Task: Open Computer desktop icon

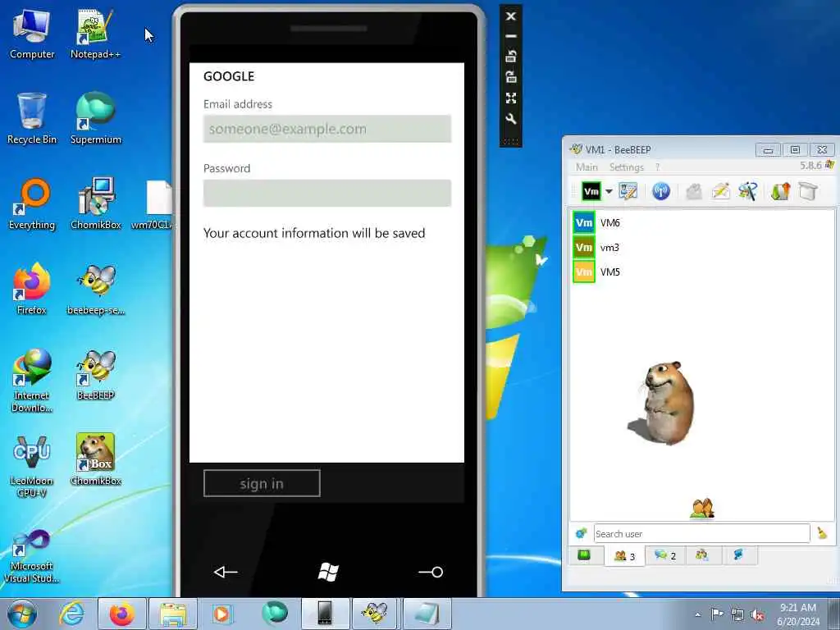Action: pos(32,34)
